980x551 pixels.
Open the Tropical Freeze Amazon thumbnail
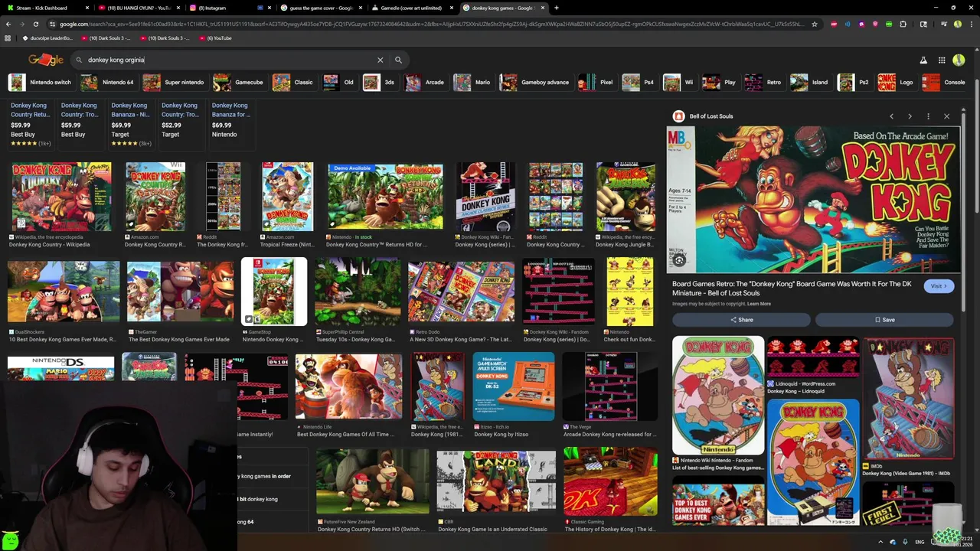click(x=287, y=197)
